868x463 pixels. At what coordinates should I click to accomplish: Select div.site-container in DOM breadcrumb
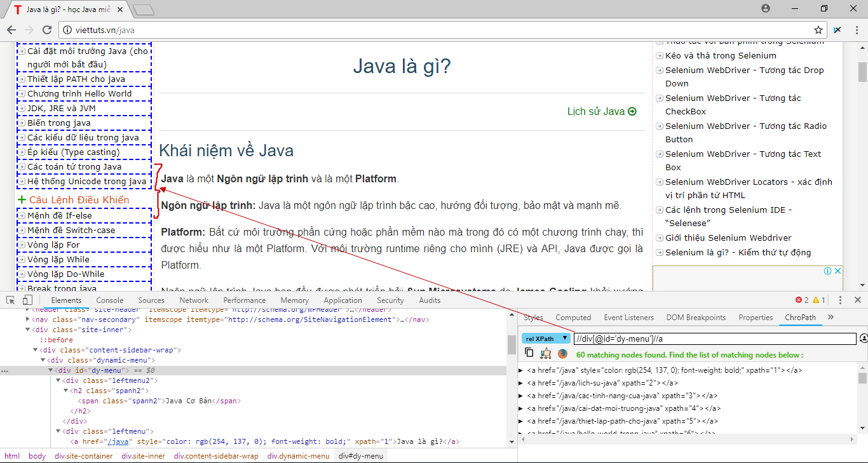click(83, 456)
